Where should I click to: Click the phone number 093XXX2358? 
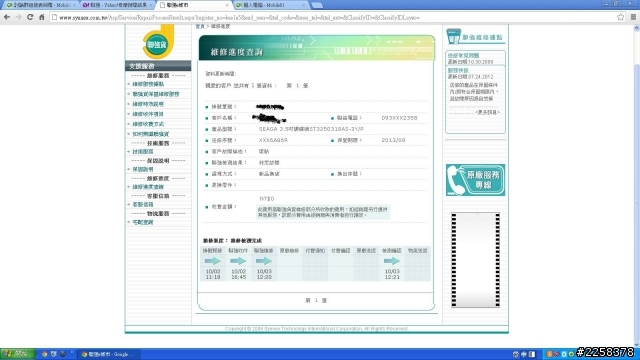(399, 118)
